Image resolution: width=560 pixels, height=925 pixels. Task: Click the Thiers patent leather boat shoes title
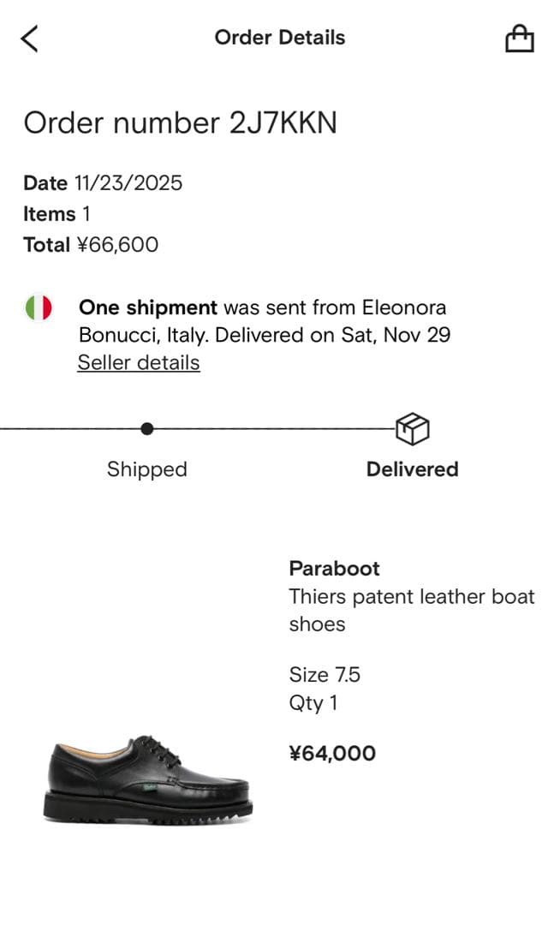pyautogui.click(x=411, y=610)
